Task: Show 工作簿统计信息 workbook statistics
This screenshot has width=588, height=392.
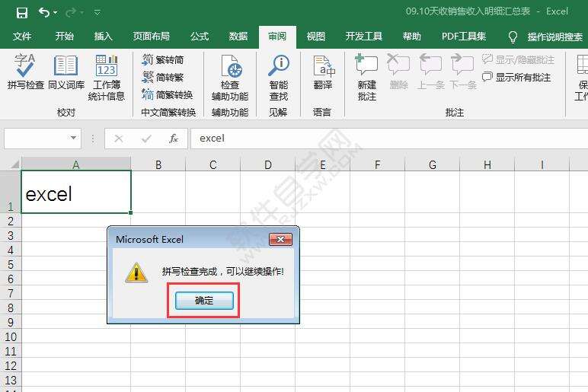Action: tap(107, 77)
